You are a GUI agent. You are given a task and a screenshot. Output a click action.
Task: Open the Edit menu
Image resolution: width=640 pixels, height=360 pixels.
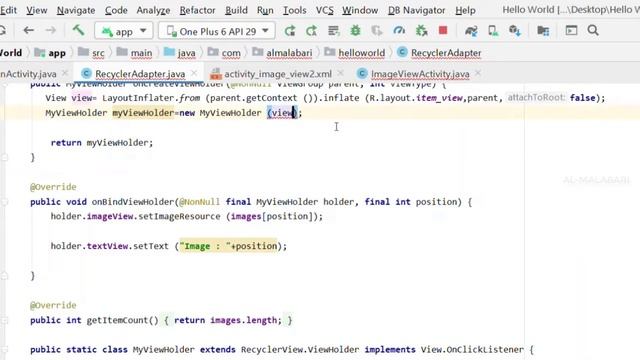(8, 10)
